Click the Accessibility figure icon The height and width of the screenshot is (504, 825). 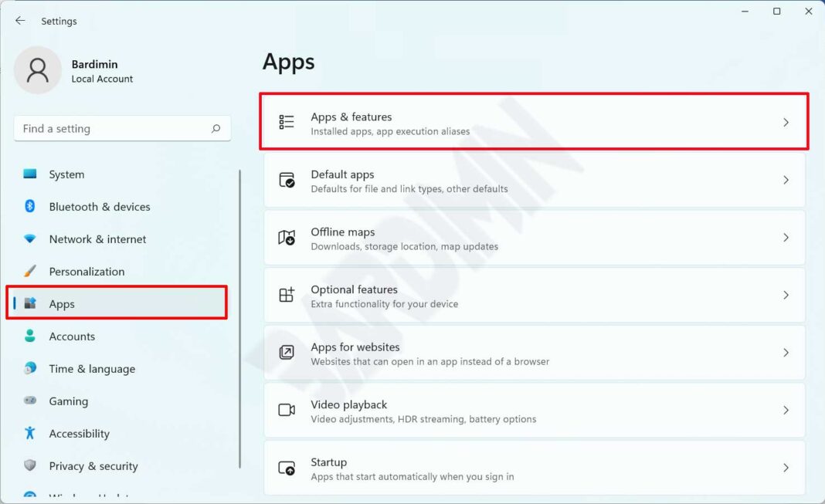coord(30,433)
